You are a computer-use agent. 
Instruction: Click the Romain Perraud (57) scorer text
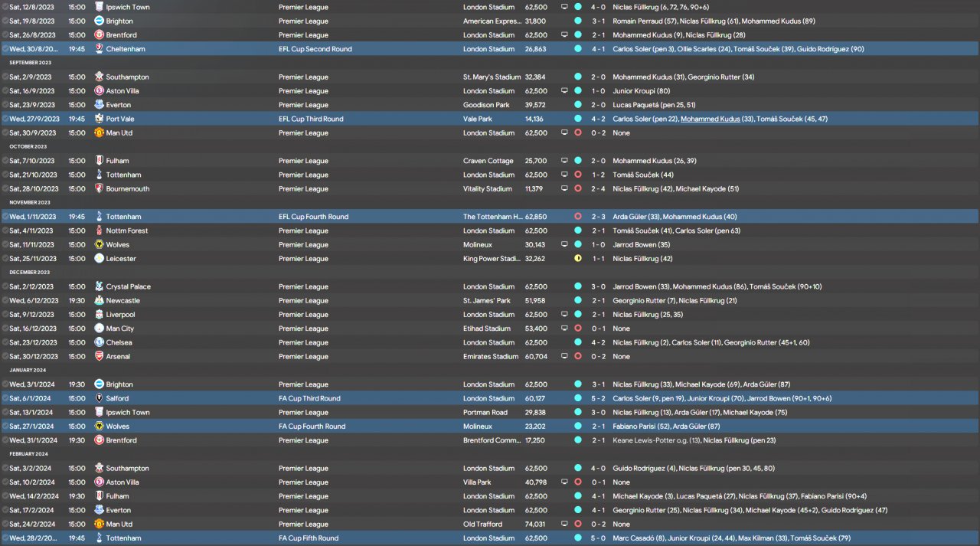645,21
